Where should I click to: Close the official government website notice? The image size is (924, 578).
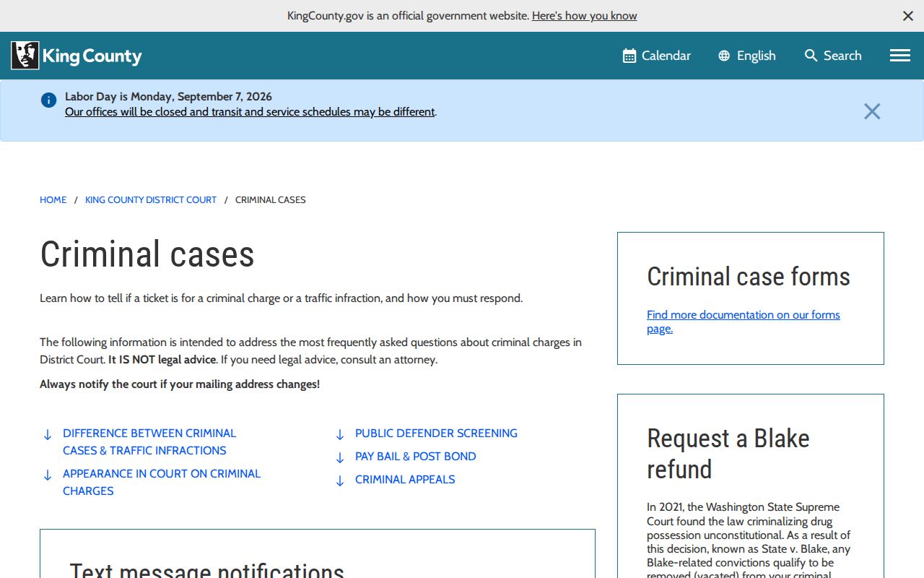pyautogui.click(x=908, y=16)
